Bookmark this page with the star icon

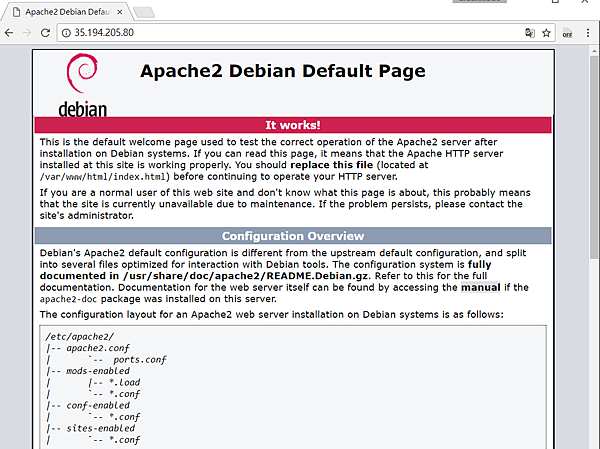pyautogui.click(x=546, y=33)
